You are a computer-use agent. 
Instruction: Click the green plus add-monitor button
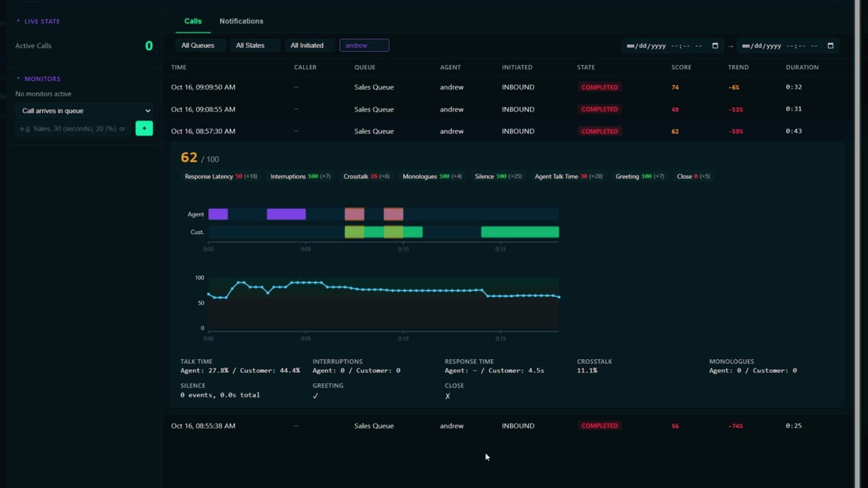point(144,128)
